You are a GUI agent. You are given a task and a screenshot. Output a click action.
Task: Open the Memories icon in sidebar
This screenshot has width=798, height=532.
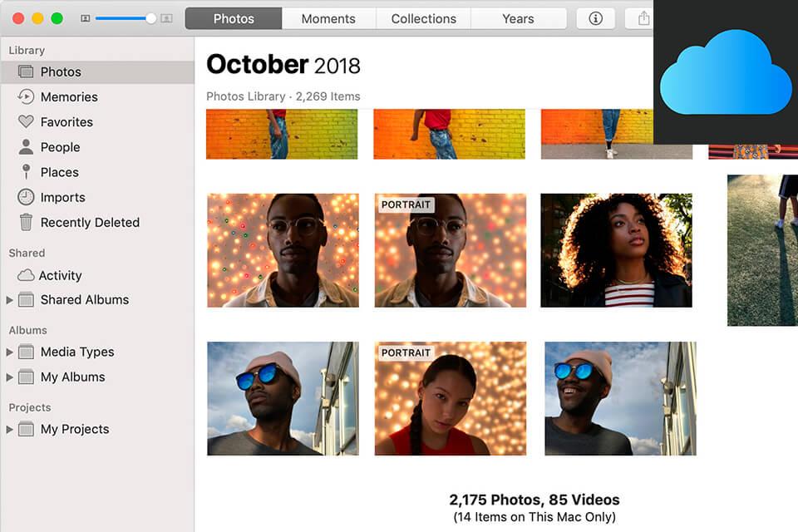click(x=26, y=96)
